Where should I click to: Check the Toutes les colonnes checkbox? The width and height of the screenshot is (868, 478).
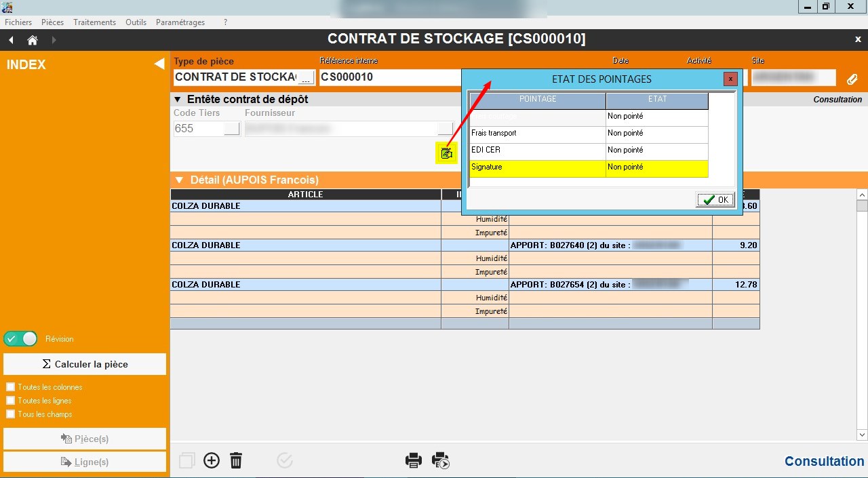coord(10,387)
